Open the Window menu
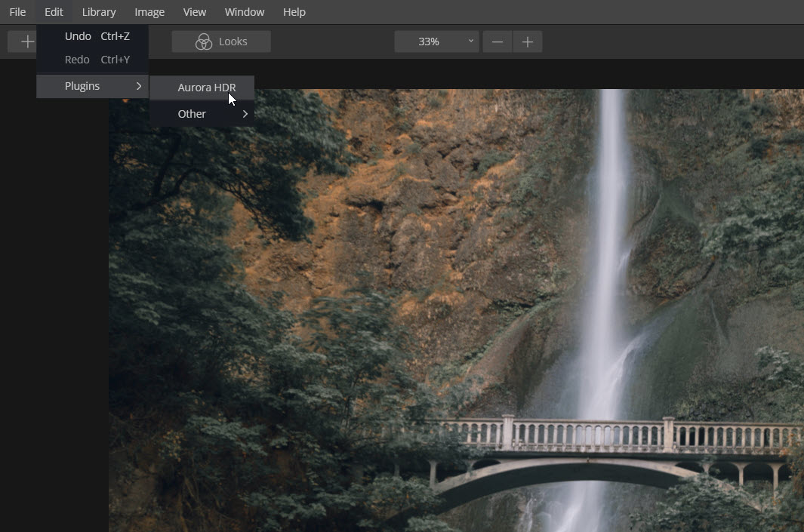804x532 pixels. click(x=244, y=12)
